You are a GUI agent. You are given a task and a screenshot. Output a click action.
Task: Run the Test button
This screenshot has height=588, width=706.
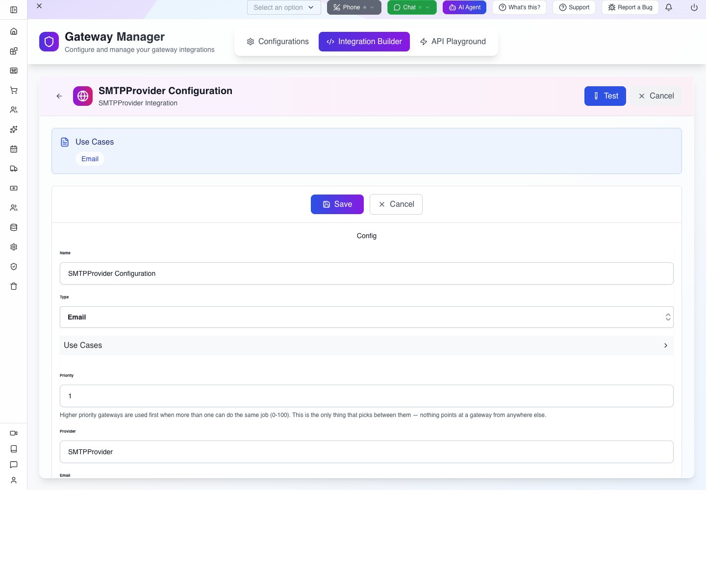click(605, 96)
